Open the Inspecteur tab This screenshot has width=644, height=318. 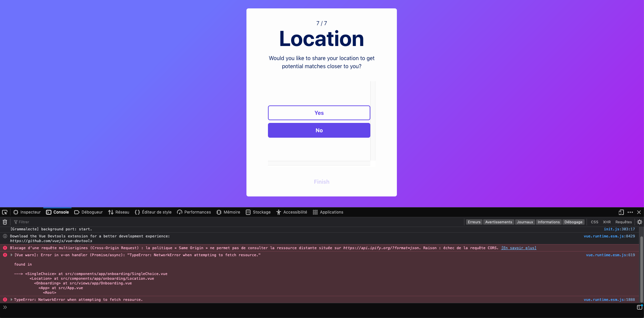point(27,212)
